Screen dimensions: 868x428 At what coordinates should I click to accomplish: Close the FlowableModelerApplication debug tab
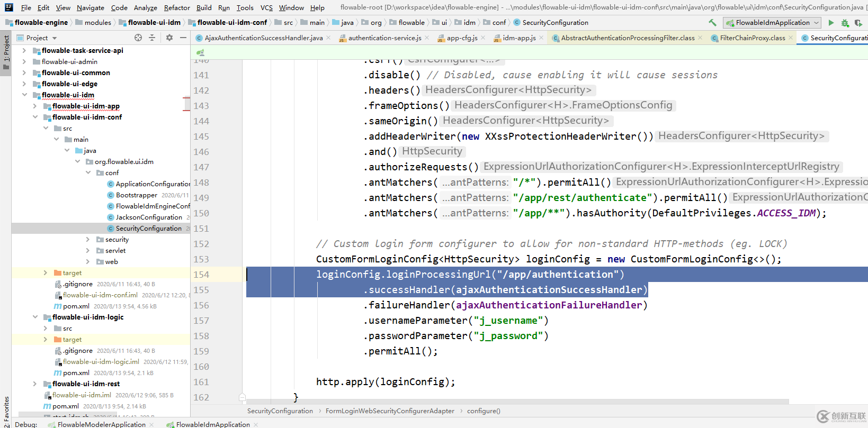click(151, 424)
